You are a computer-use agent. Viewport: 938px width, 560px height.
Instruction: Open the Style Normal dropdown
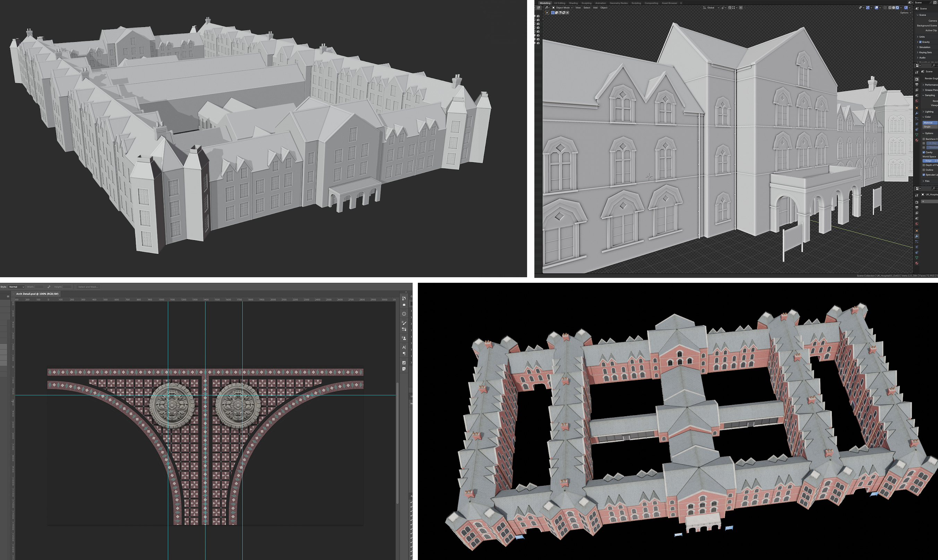(x=16, y=287)
